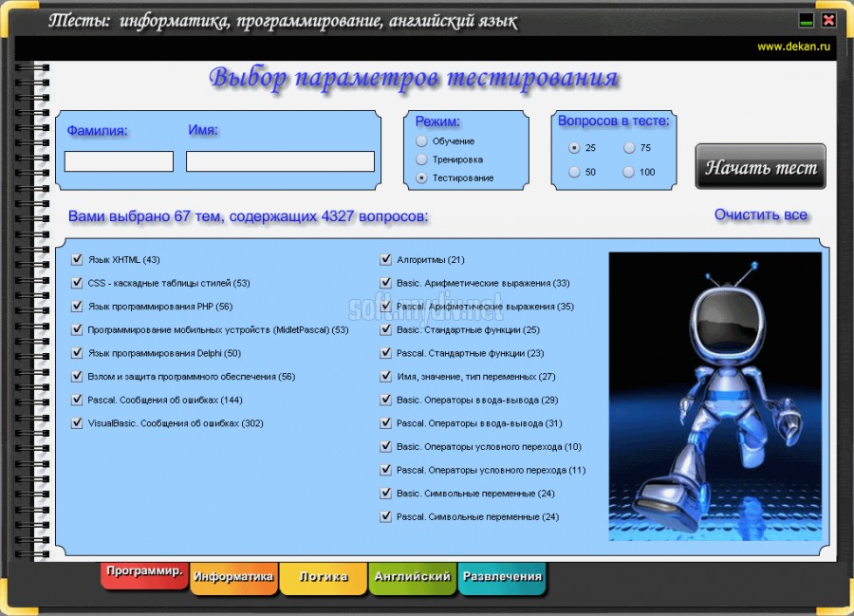Viewport: 854px width, 616px height.
Task: Uncheck Basic. Стандартные функции (25)
Action: coord(385,329)
